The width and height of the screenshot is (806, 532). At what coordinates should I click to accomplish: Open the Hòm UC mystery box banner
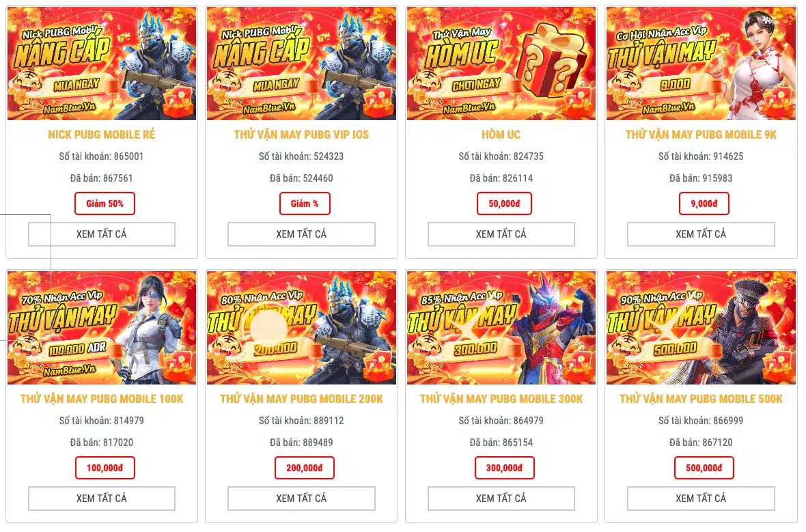[x=501, y=64]
